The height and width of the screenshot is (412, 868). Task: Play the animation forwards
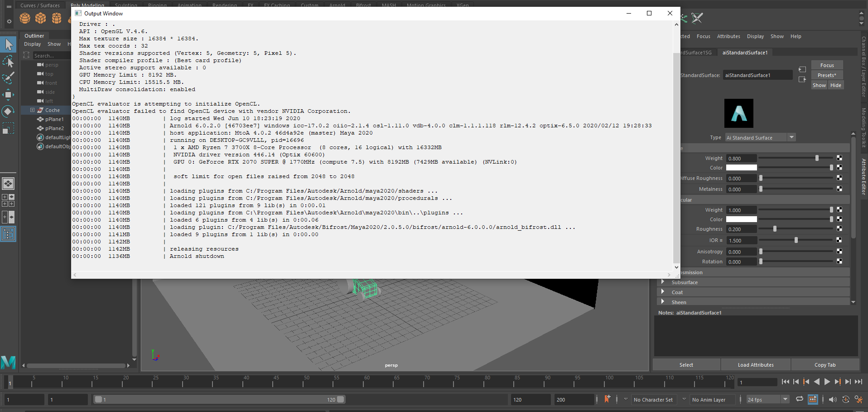click(827, 382)
